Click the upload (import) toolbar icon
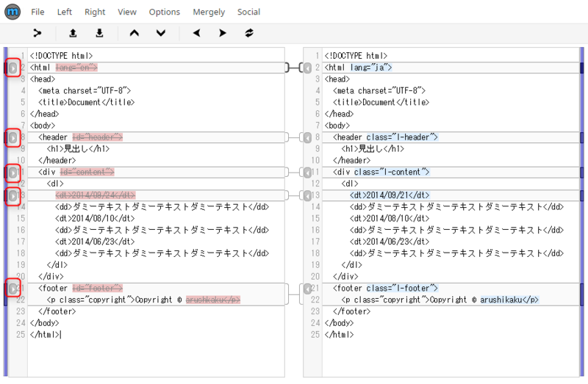The width and height of the screenshot is (588, 384). (73, 33)
